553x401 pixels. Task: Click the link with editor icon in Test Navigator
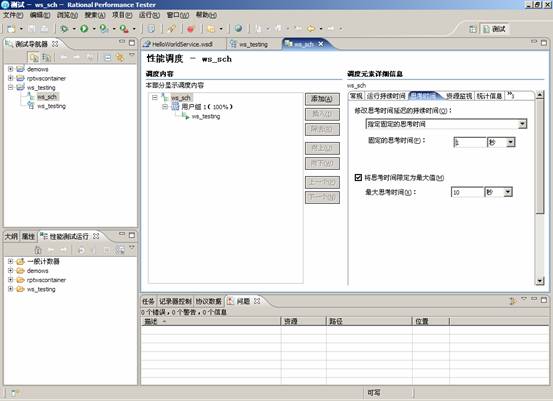click(x=120, y=57)
